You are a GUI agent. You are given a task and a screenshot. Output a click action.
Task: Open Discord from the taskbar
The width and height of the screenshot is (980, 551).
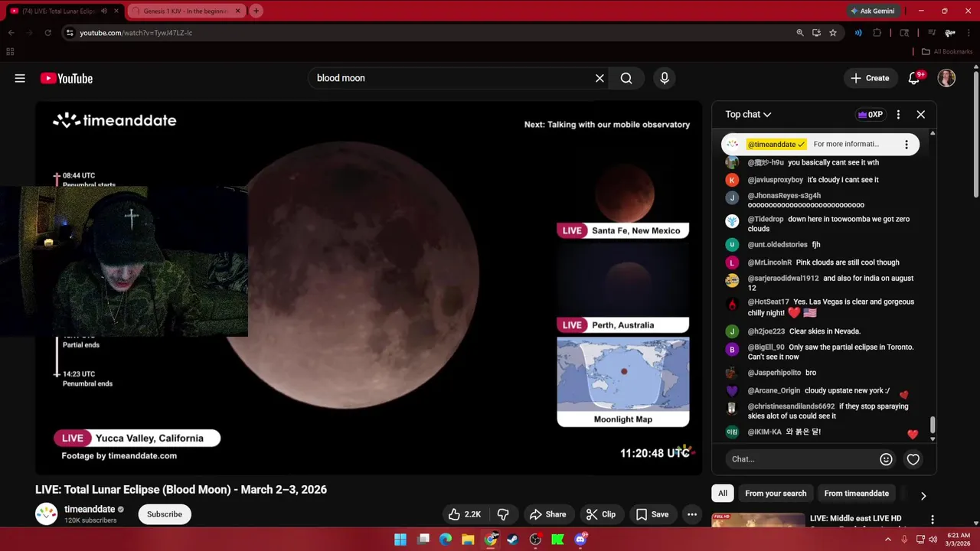pyautogui.click(x=580, y=540)
